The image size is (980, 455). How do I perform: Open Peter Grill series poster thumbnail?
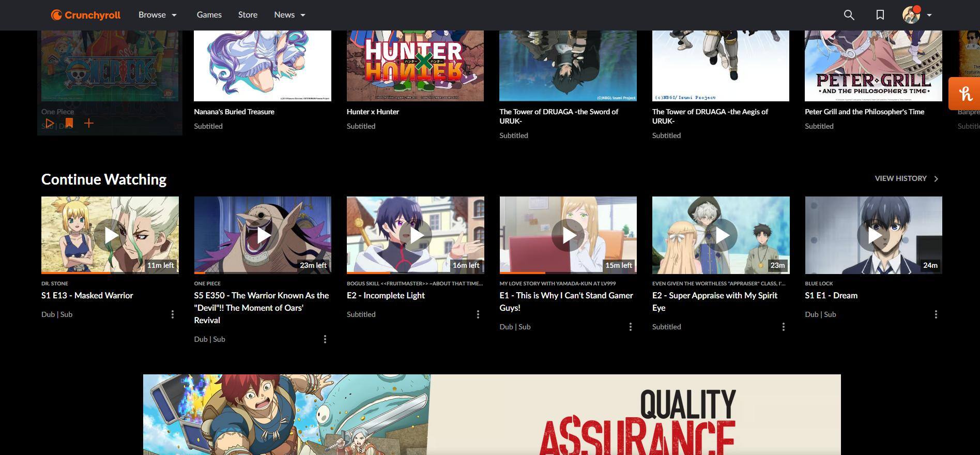tap(873, 66)
